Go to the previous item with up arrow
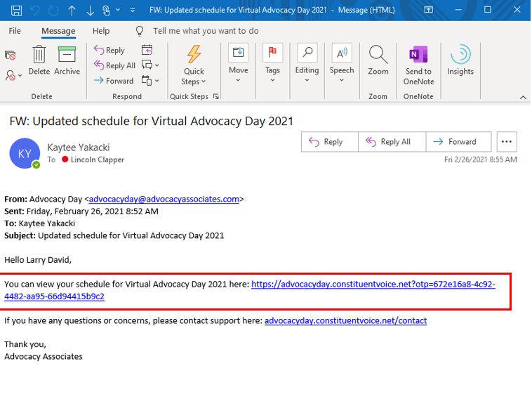 coord(72,11)
